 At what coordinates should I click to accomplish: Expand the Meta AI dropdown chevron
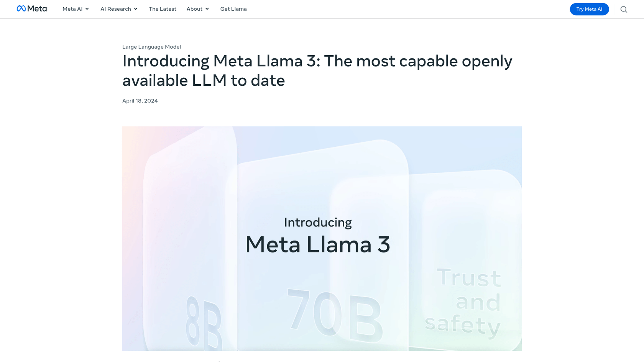click(x=87, y=9)
